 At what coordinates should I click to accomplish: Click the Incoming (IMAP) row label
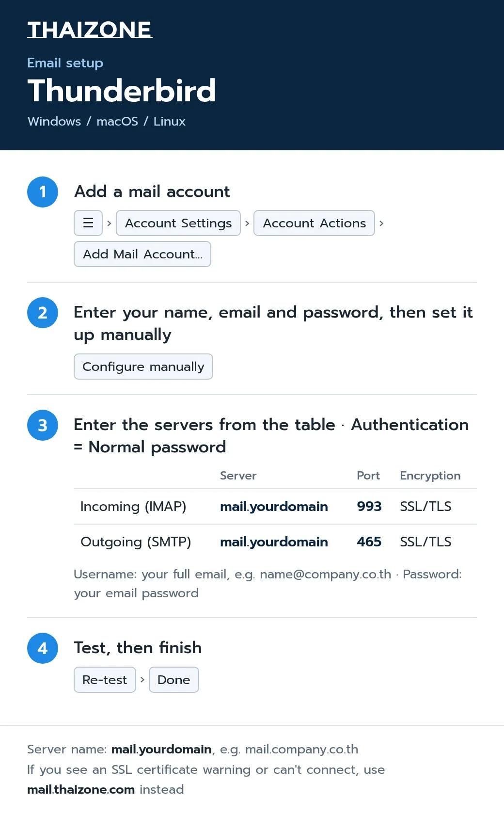pos(133,507)
